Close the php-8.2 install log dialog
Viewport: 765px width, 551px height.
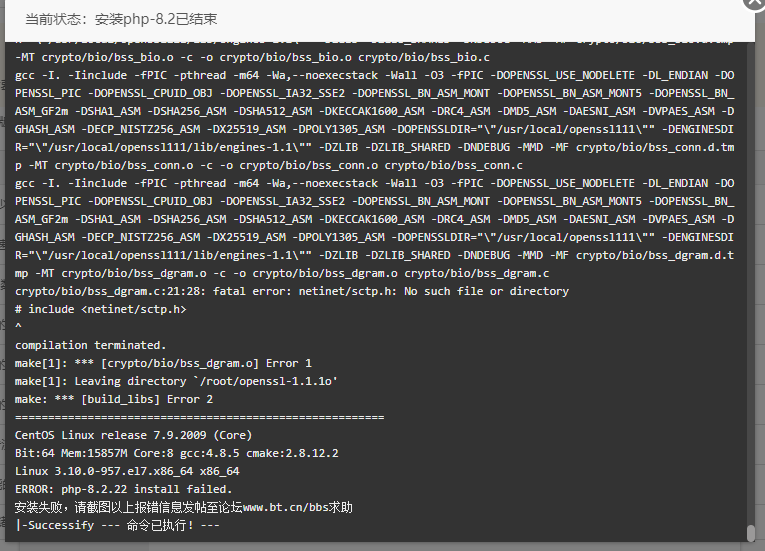click(x=755, y=2)
